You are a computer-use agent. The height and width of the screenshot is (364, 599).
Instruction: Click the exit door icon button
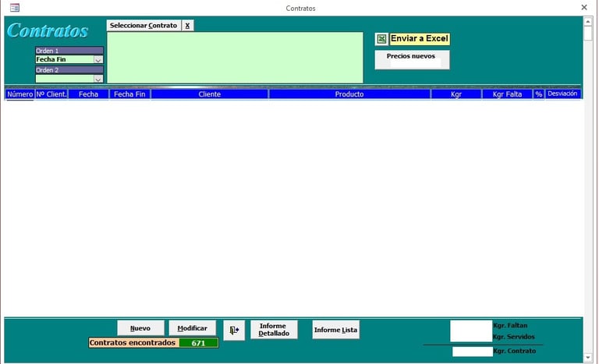pos(234,330)
